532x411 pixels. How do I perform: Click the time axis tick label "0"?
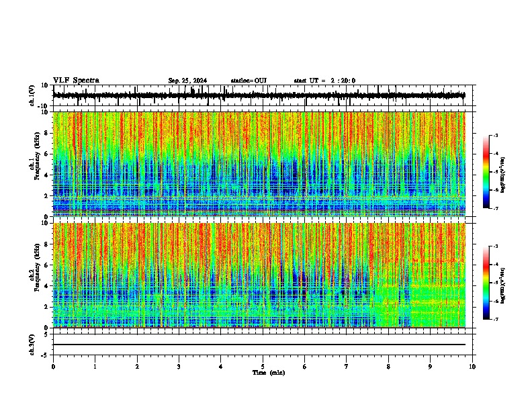click(53, 367)
